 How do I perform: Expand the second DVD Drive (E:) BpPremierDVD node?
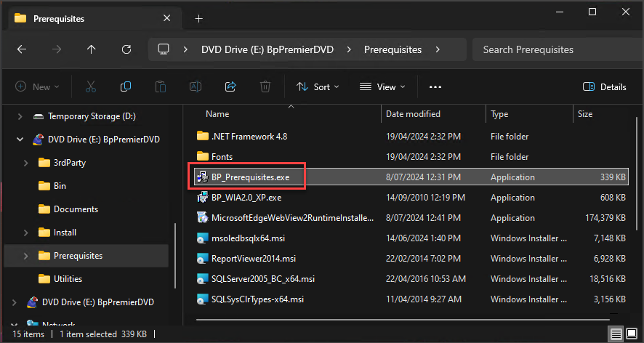(15, 302)
